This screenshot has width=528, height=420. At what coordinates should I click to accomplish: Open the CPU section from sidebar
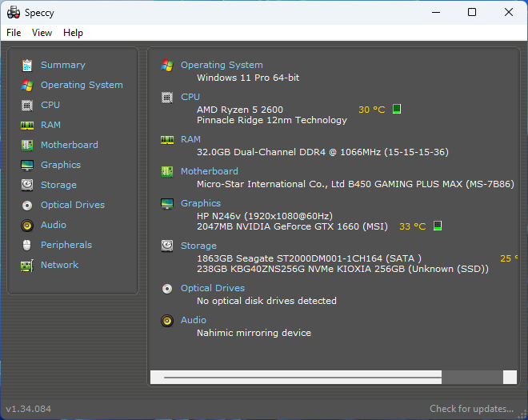click(x=50, y=105)
